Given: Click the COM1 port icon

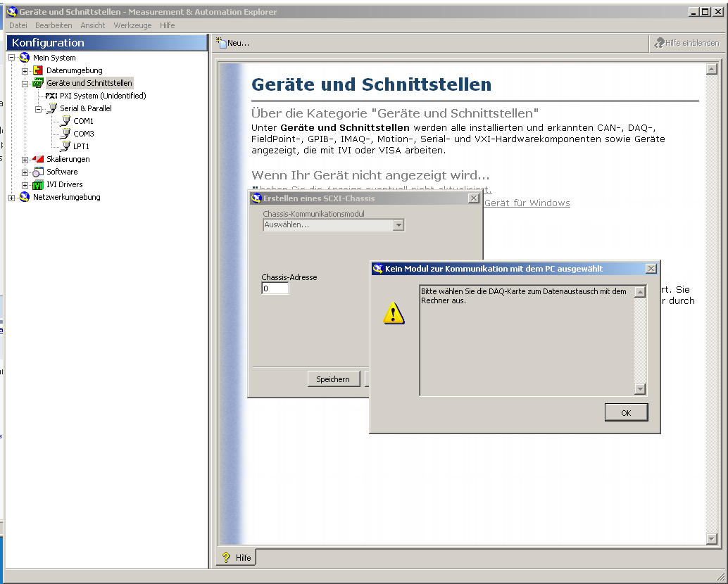Looking at the screenshot, I should tap(65, 121).
